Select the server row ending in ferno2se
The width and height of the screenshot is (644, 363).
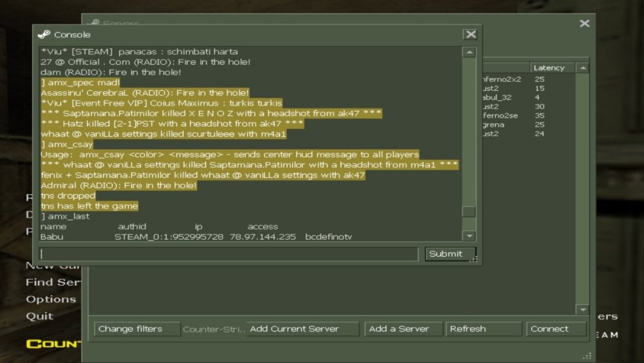point(529,115)
